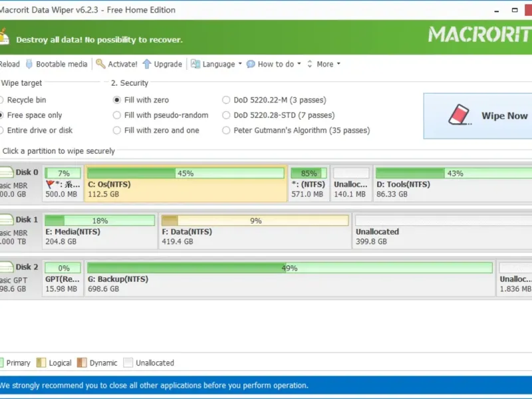532x399 pixels.
Task: Select the C: Os(NTFS) partition
Action: click(x=186, y=184)
